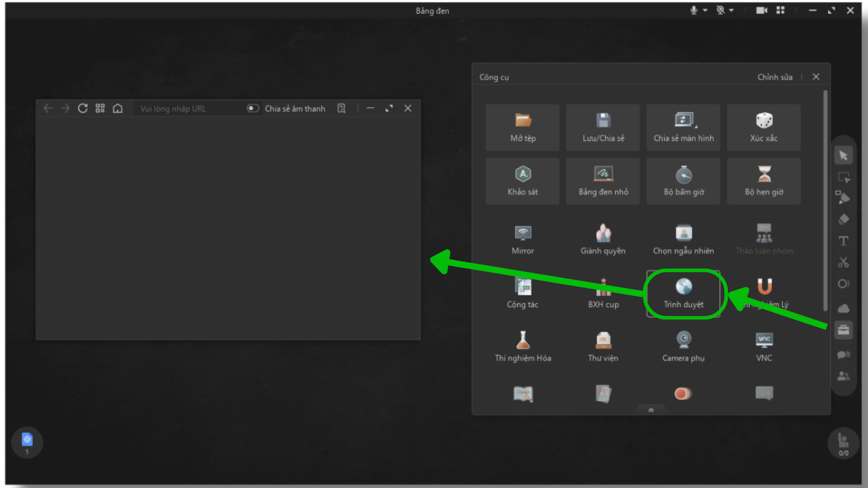The height and width of the screenshot is (488, 868).
Task: Expand the muted camera dropdown arrow
Action: pyautogui.click(x=731, y=10)
